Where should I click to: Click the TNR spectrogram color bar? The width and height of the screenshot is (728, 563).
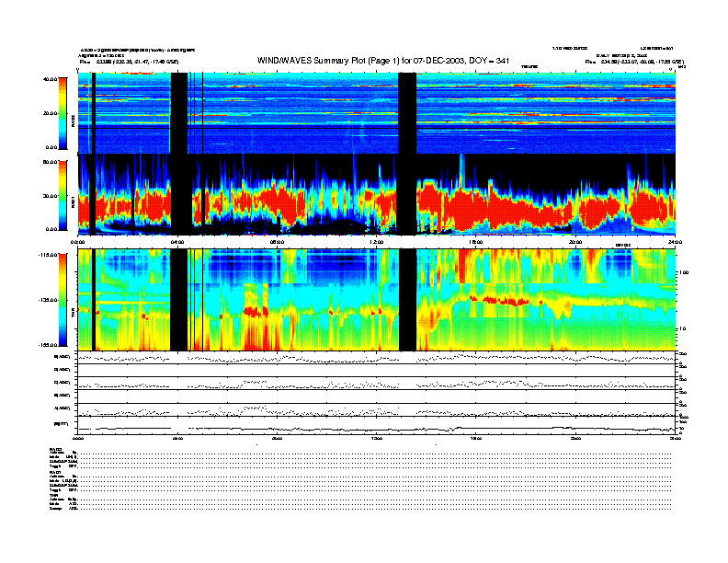pyautogui.click(x=63, y=300)
